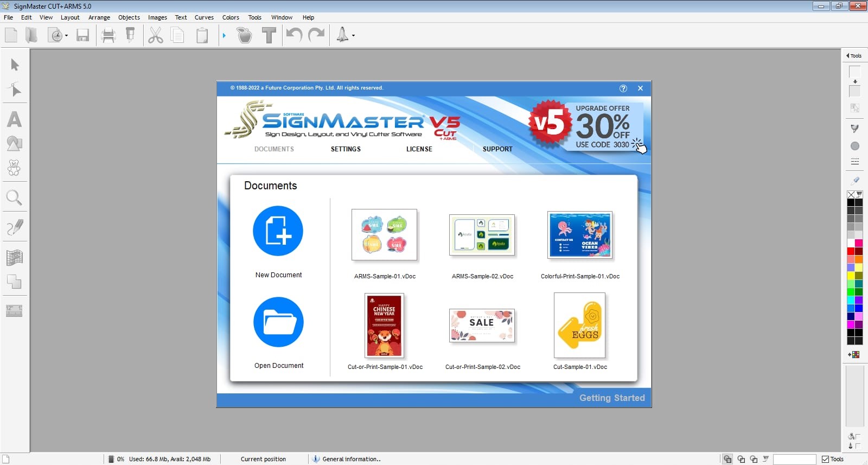Pick the white color swatch
This screenshot has height=465, width=868.
click(851, 243)
